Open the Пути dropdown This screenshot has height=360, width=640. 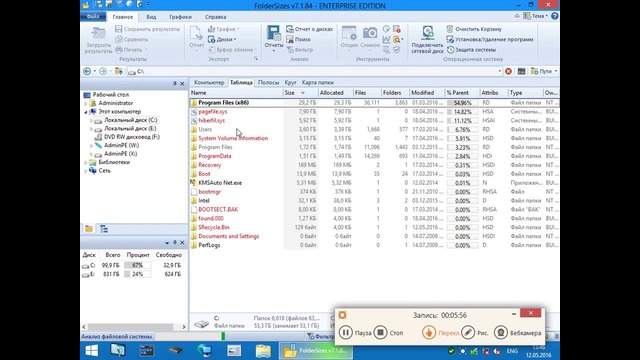point(544,71)
